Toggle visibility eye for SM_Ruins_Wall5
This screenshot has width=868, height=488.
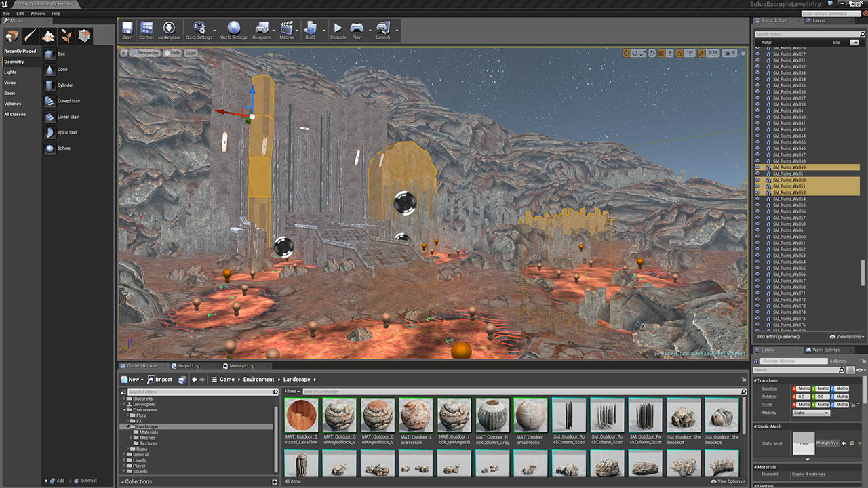click(x=758, y=174)
